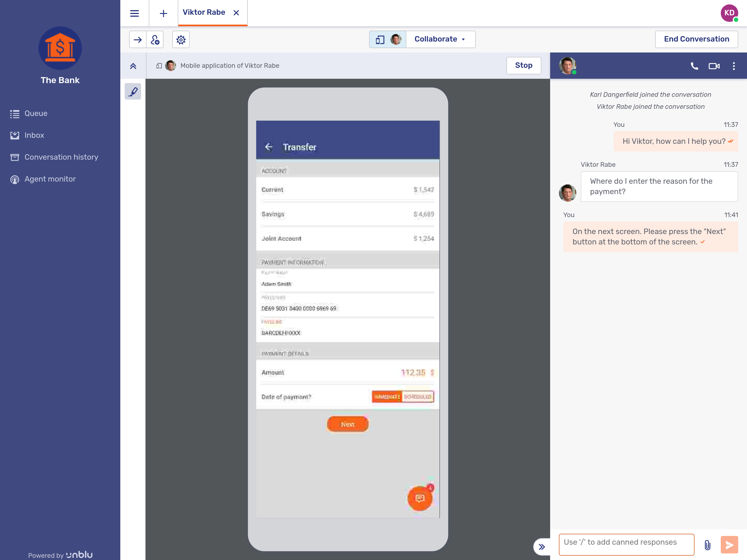This screenshot has width=747, height=560.
Task: Send the message with the send arrow icon
Action: 729,544
